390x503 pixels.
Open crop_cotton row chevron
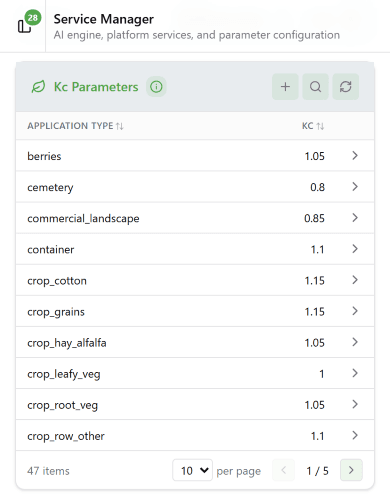(x=355, y=280)
